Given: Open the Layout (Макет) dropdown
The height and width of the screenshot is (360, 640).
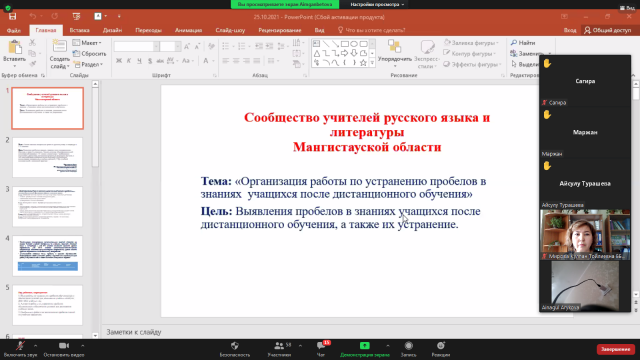Looking at the screenshot, I should pos(87,42).
